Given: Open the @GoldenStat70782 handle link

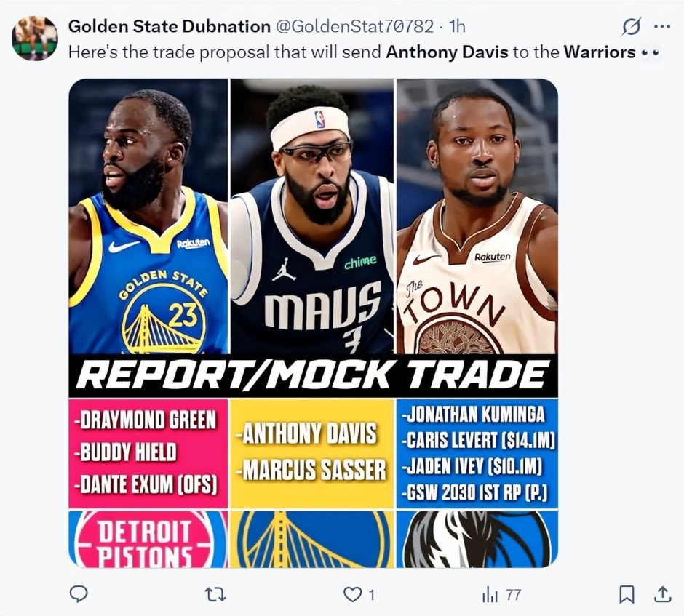Looking at the screenshot, I should pos(355,27).
